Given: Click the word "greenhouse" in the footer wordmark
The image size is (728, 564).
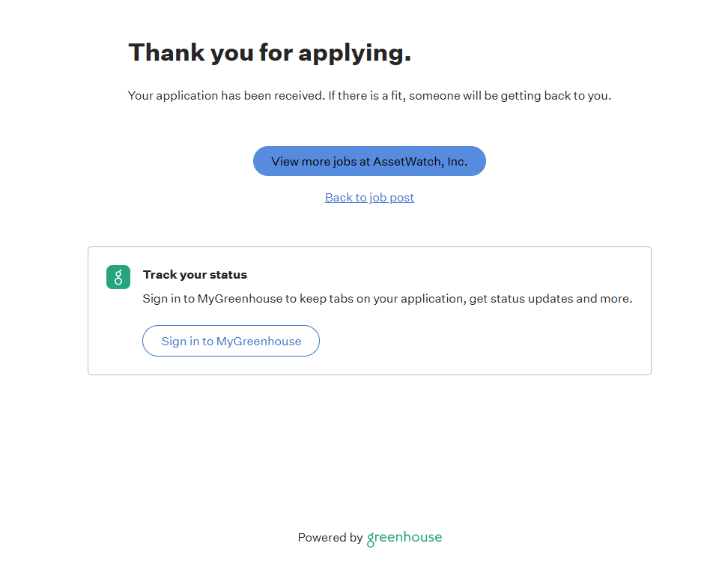Looking at the screenshot, I should (404, 538).
